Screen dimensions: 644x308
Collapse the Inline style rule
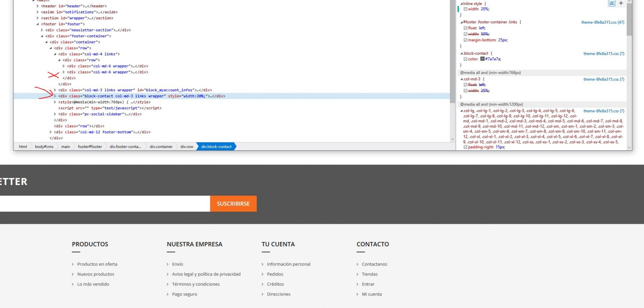click(462, 4)
